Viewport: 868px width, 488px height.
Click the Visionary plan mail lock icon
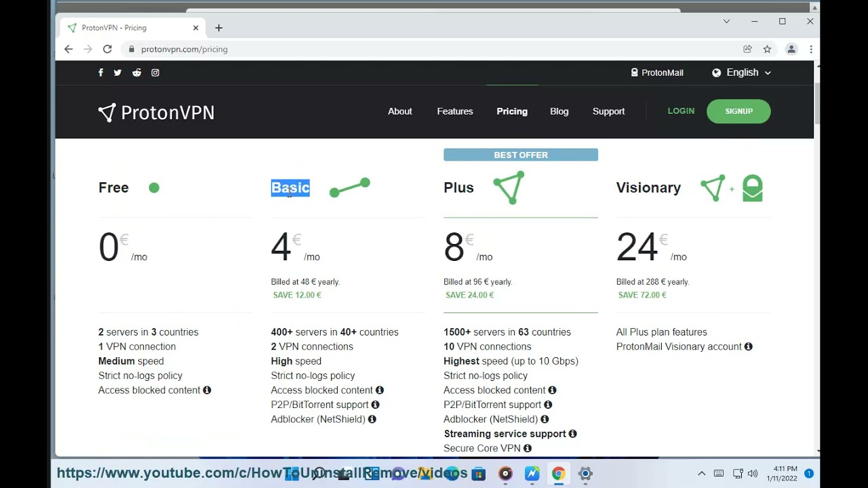(x=753, y=188)
